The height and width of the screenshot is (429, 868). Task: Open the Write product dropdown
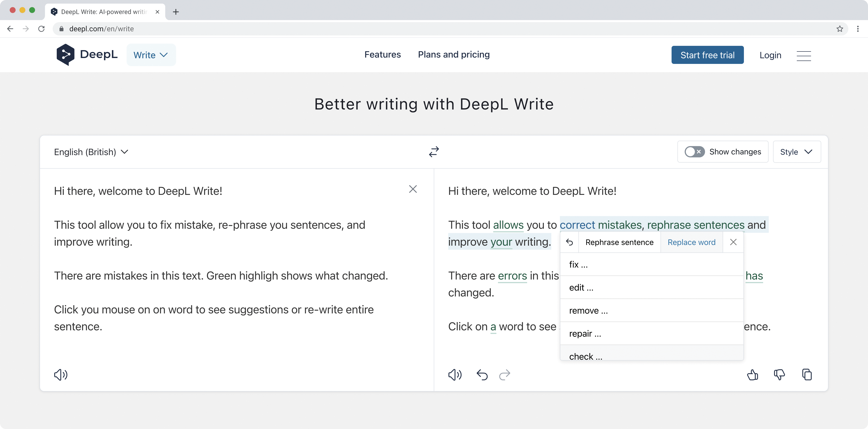tap(151, 55)
